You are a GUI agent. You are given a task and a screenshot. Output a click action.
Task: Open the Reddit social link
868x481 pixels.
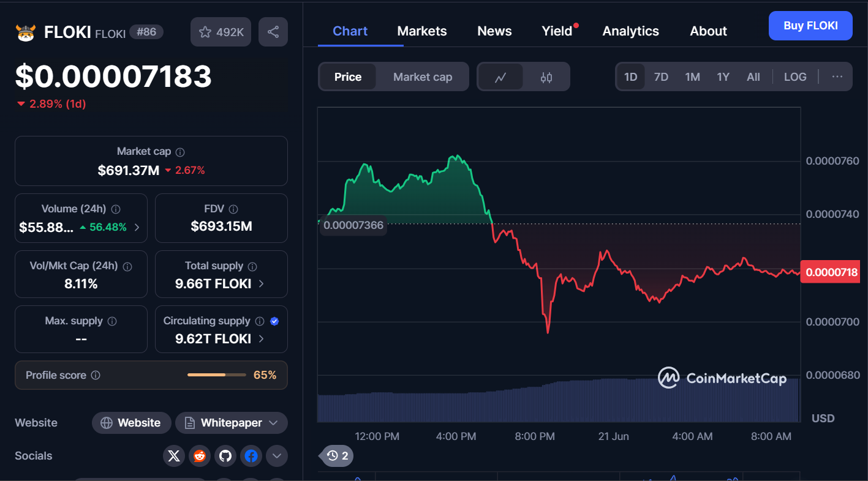(200, 456)
